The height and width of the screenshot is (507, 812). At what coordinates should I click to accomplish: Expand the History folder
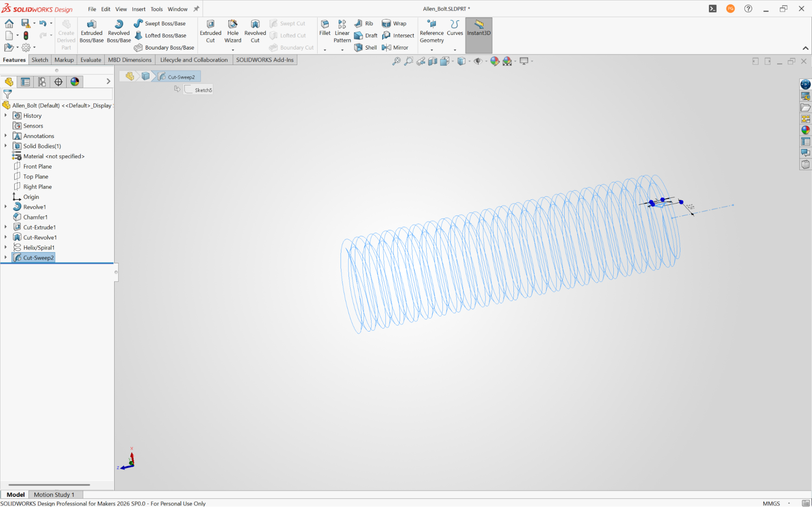coord(6,115)
